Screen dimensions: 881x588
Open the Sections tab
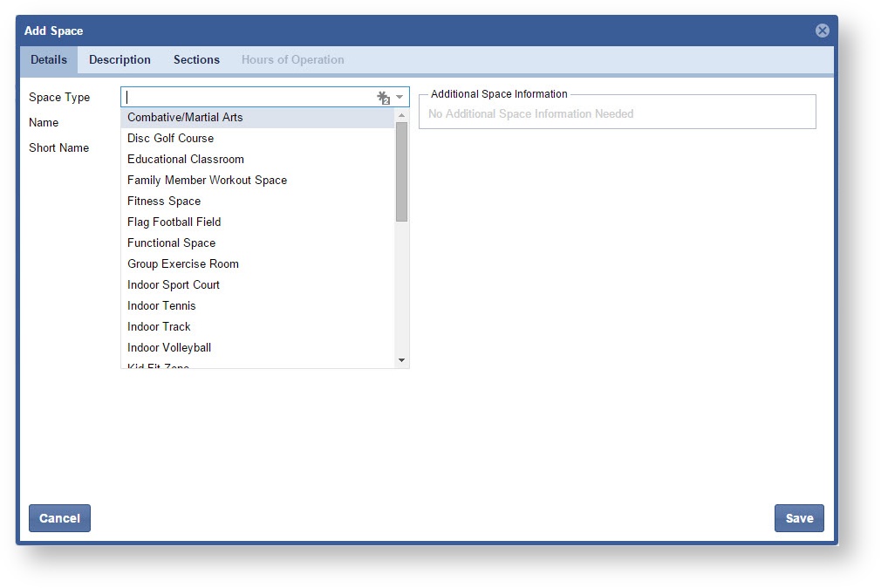[196, 59]
